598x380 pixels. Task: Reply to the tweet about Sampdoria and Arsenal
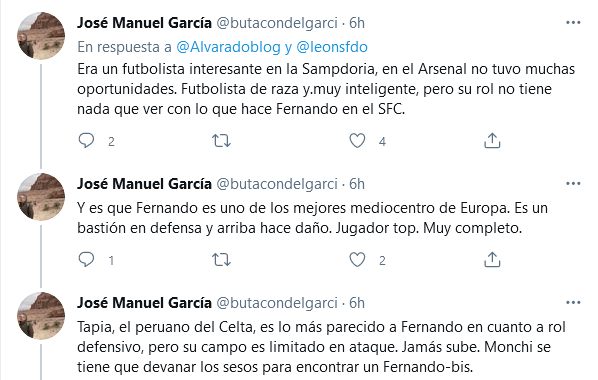(86, 141)
